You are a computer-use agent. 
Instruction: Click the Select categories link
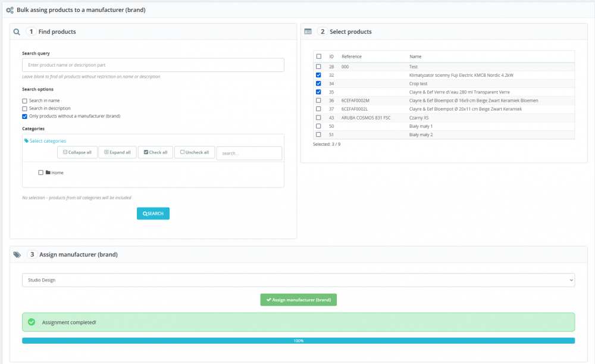coord(48,141)
